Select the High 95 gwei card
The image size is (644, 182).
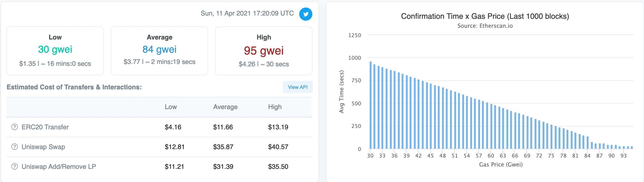pos(264,51)
